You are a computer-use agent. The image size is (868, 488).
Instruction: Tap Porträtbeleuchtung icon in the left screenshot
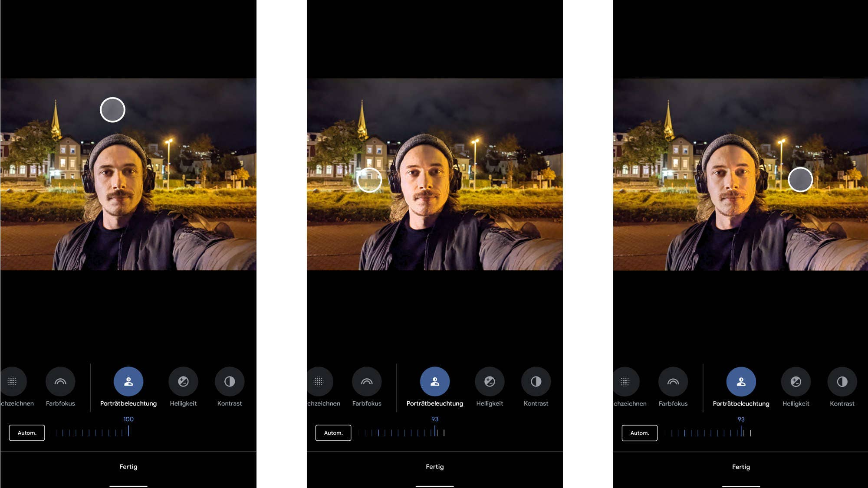pyautogui.click(x=128, y=381)
